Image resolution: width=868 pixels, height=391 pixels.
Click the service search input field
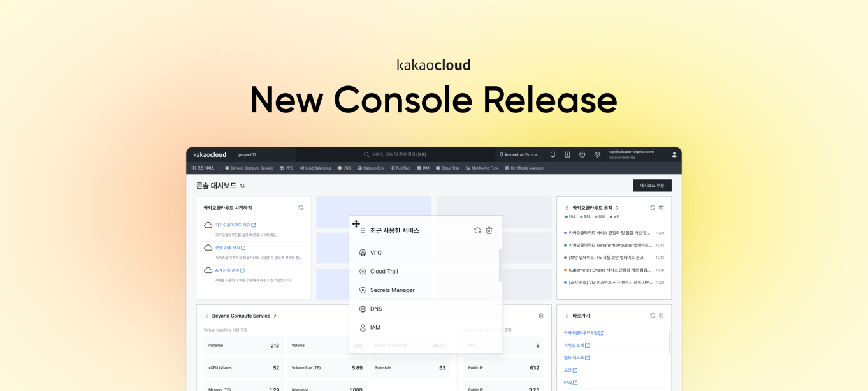tap(395, 154)
